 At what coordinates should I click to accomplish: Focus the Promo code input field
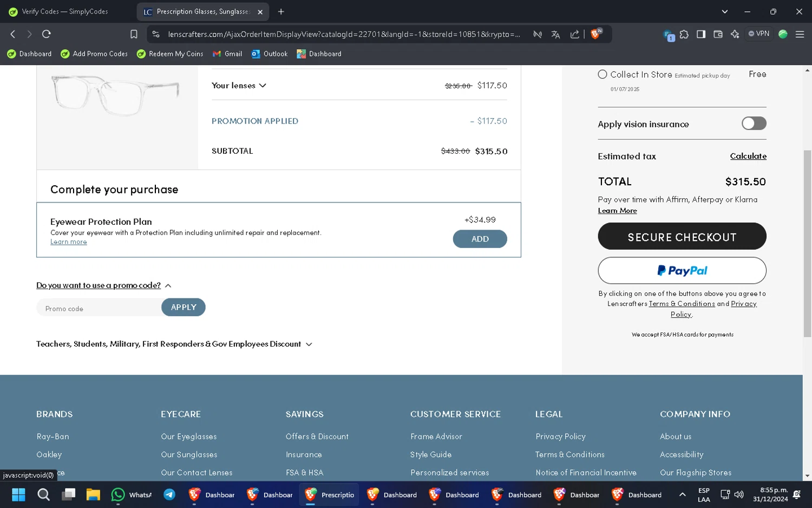click(x=99, y=308)
